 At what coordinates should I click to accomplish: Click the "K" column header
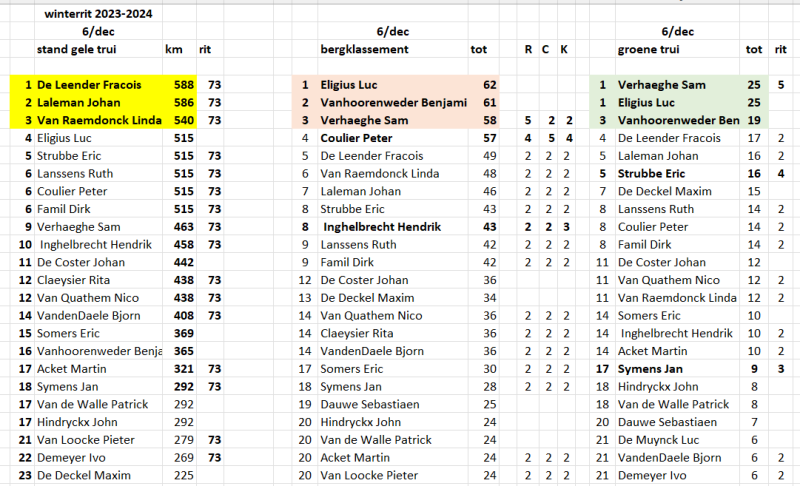564,49
